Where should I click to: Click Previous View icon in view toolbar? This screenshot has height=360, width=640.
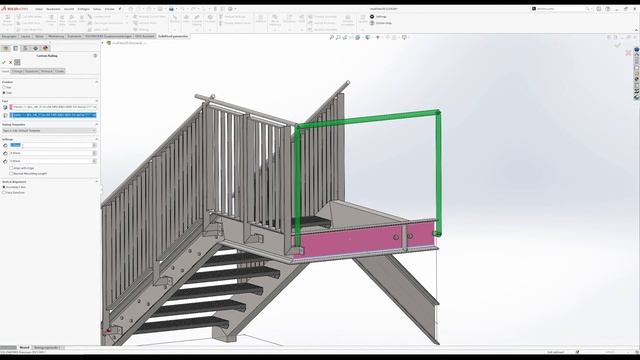click(345, 38)
